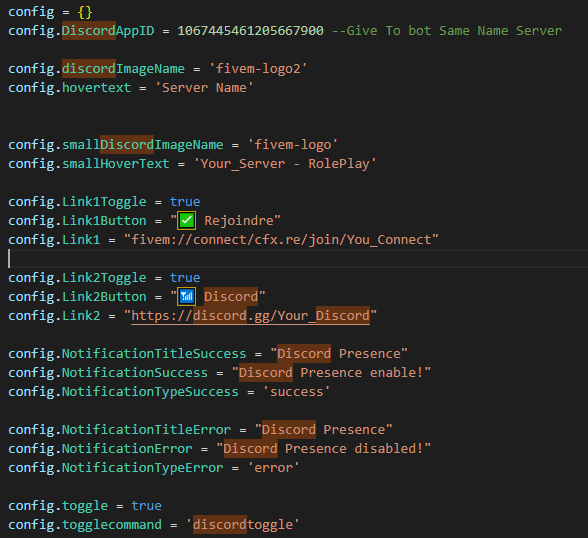Click the 'discordtoggle' command string
588x538 pixels.
[243, 524]
